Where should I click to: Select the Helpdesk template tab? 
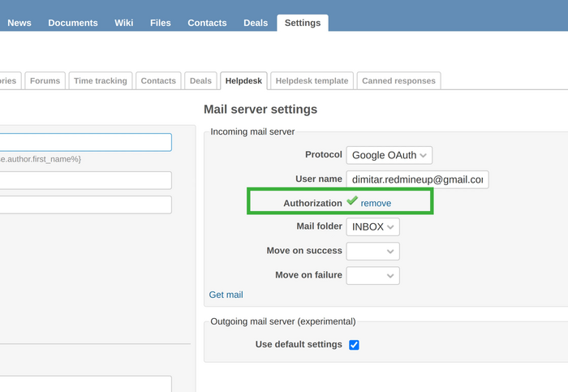[x=312, y=81]
